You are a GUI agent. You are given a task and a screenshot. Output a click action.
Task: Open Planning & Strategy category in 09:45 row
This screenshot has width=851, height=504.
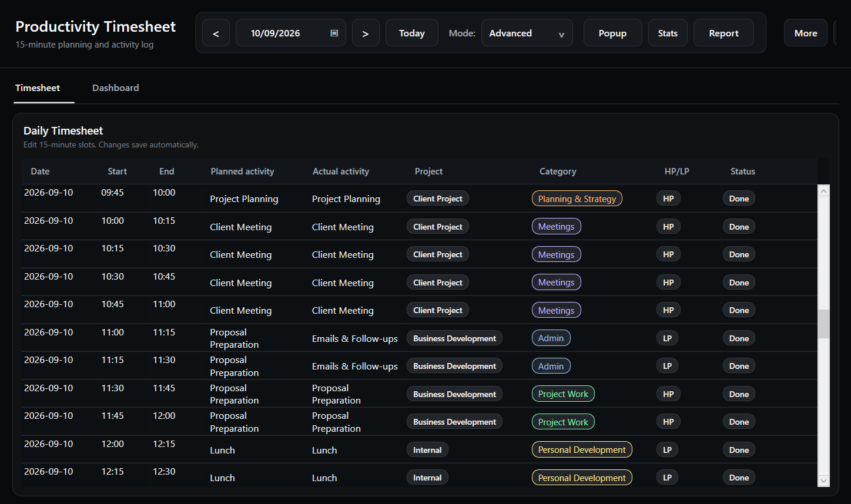pos(577,199)
